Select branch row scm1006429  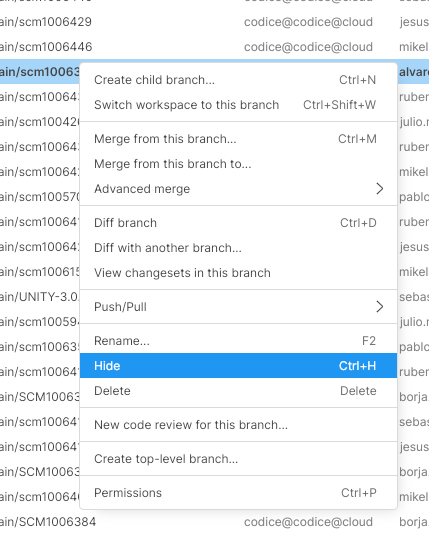tap(214, 22)
